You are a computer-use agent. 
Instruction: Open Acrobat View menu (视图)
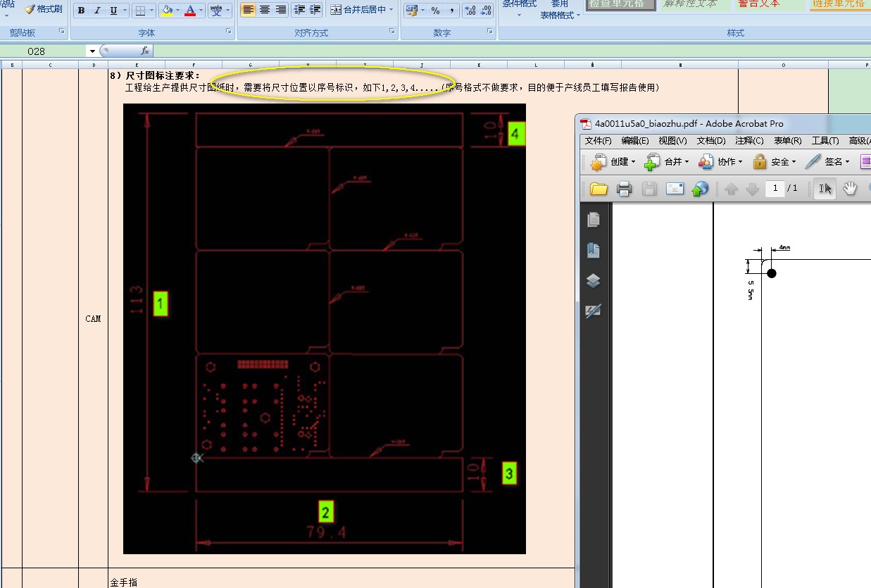point(672,141)
